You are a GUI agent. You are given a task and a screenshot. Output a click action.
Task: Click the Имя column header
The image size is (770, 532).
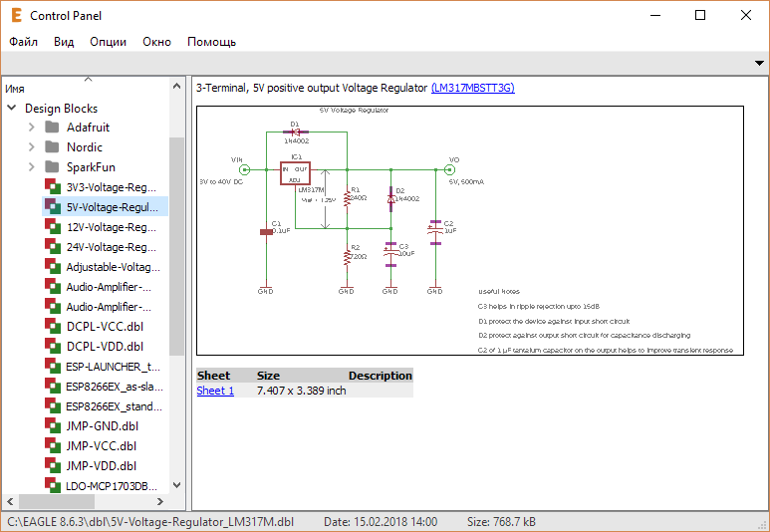point(15,89)
